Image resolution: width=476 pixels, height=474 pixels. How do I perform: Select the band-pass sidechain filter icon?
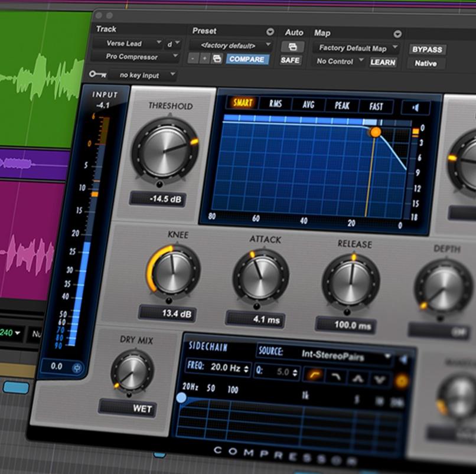(x=357, y=378)
